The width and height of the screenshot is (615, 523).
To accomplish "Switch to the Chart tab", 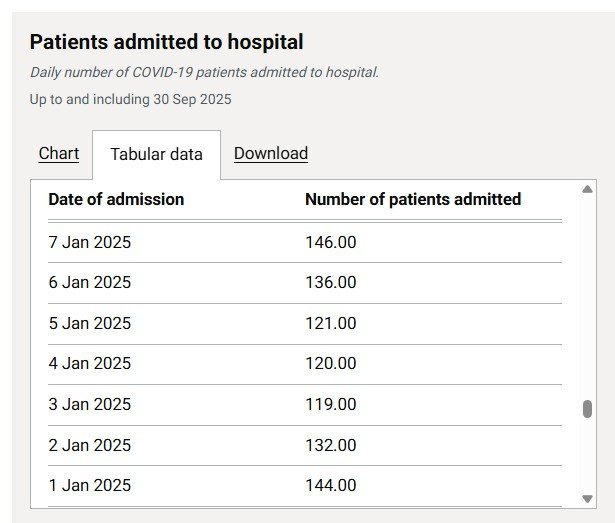I will pos(59,153).
